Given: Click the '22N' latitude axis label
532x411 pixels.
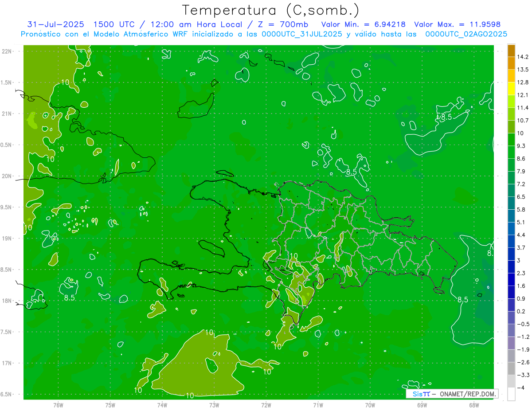Looking at the screenshot, I should pos(7,51).
